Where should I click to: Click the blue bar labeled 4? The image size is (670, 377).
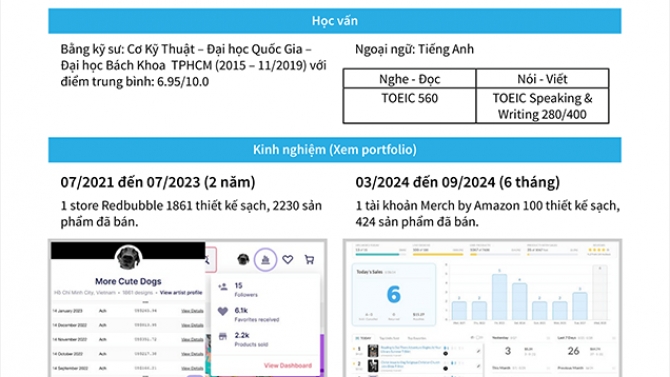pyautogui.click(x=519, y=301)
